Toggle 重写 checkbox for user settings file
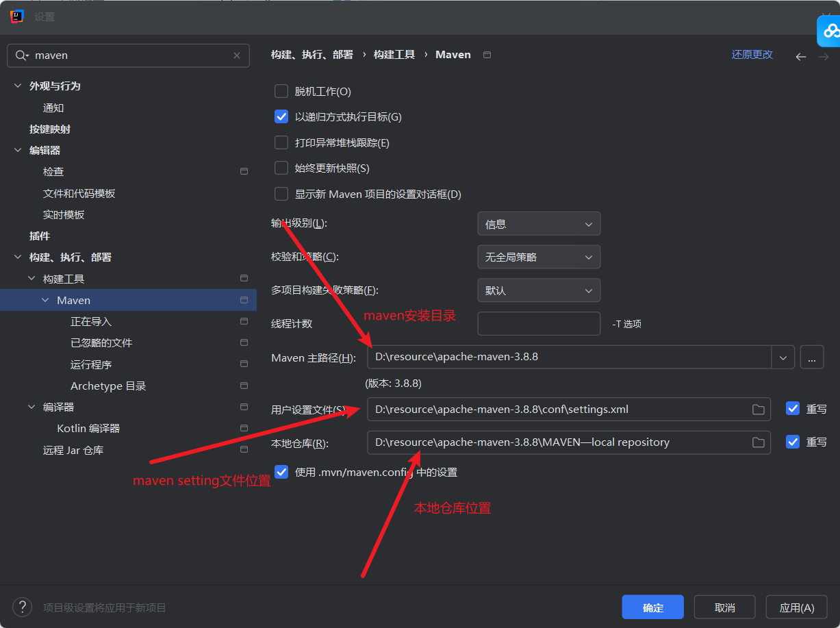 793,409
